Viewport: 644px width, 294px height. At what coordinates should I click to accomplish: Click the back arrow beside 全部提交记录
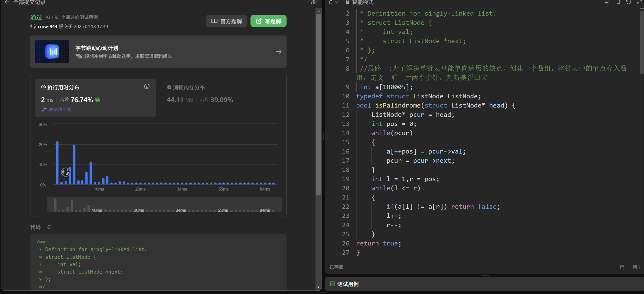(7, 2)
